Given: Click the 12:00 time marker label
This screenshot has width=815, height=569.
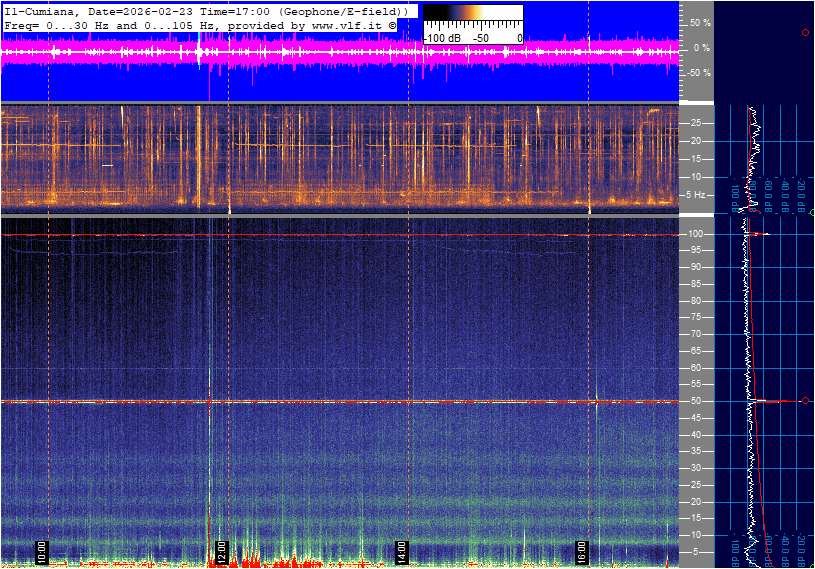Looking at the screenshot, I should point(222,551).
